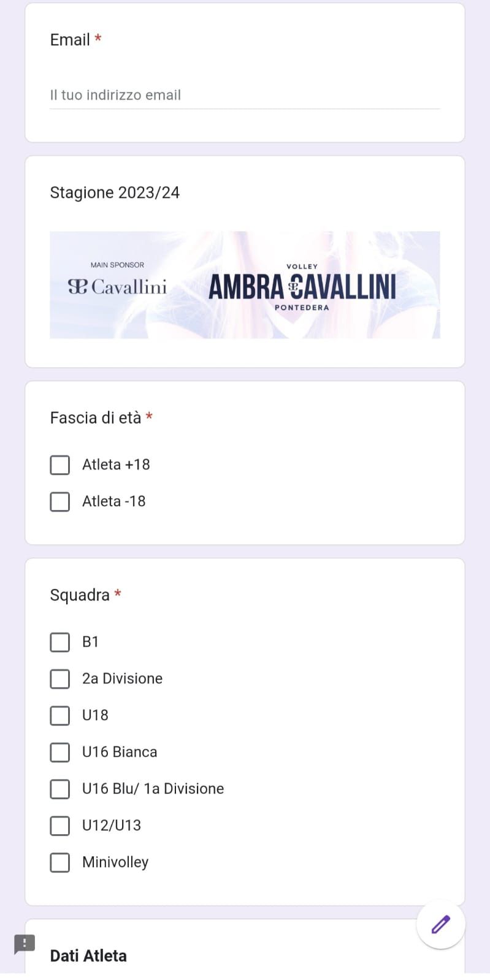Click the Fascia di età question label
Viewport: 490px width, 980px height.
[x=96, y=418]
